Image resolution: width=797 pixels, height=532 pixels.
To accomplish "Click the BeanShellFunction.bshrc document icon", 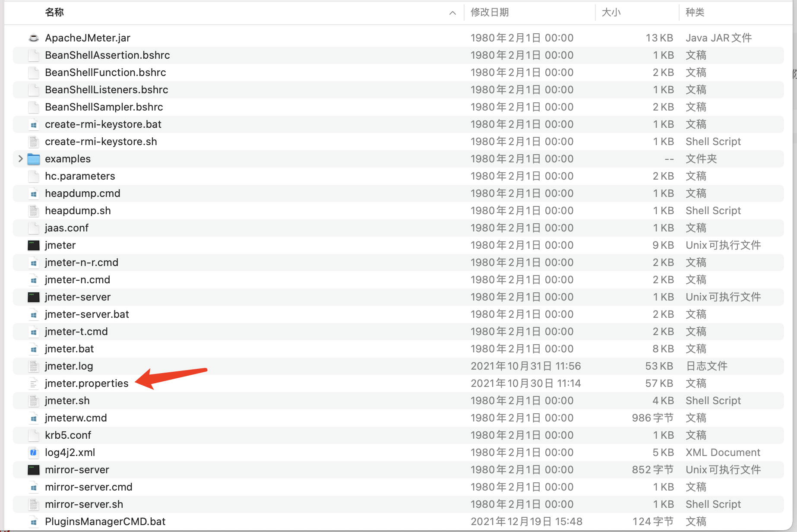I will click(x=34, y=73).
